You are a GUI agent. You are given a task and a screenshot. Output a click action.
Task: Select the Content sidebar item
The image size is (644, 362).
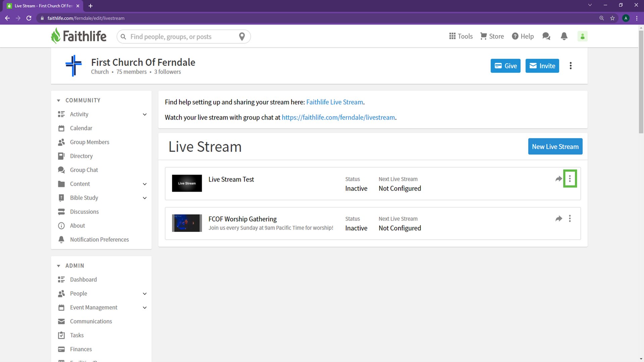80,184
